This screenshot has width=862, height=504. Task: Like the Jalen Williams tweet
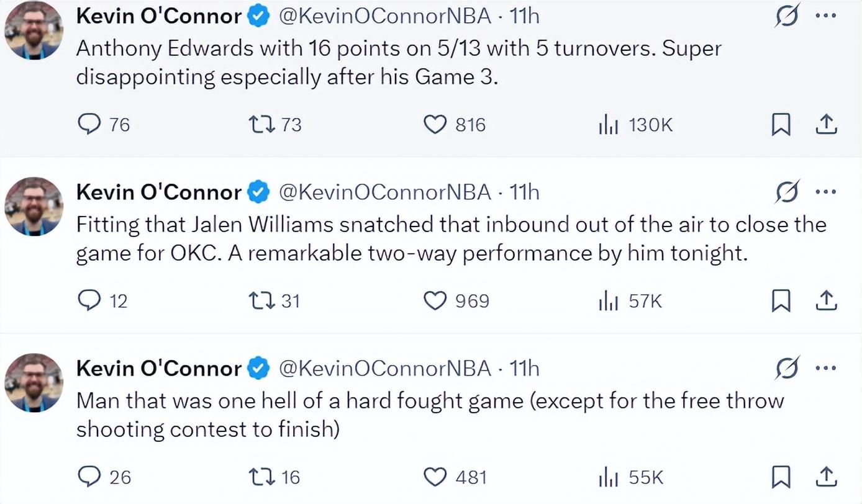tap(435, 301)
